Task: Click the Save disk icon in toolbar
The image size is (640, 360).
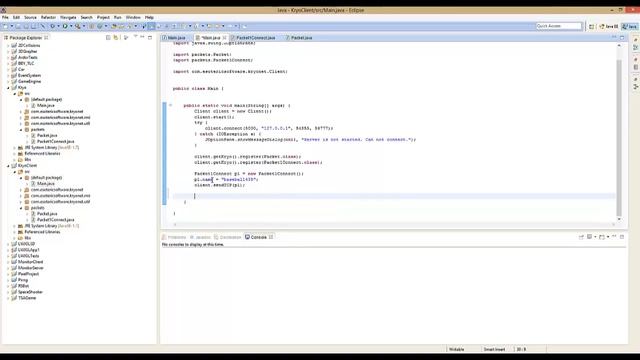Action: (18, 26)
